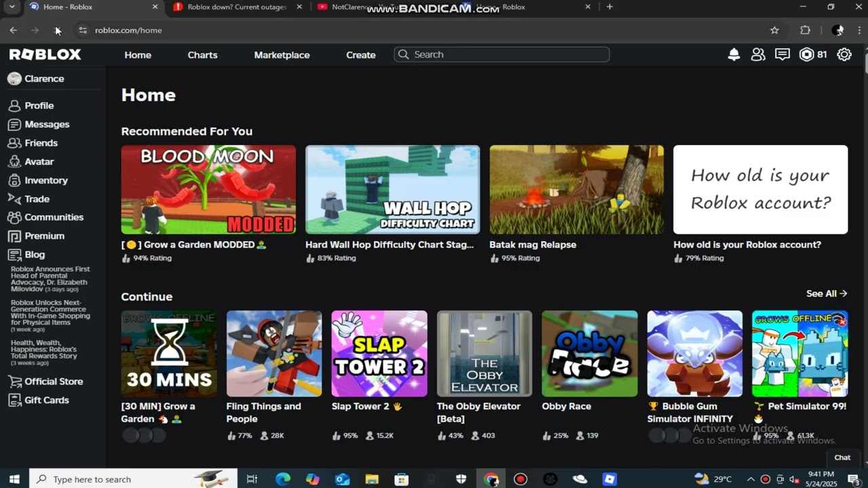Click See All for Continue section
Viewport: 868px width, 488px height.
pyautogui.click(x=827, y=293)
